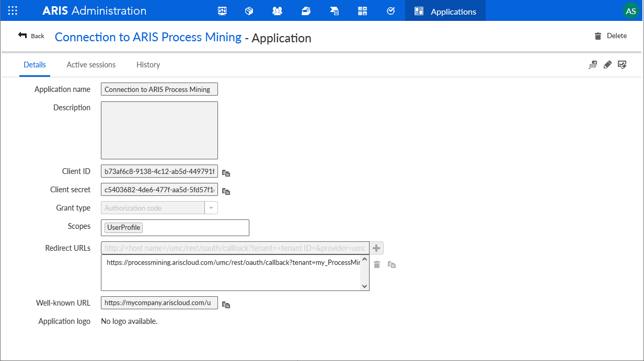Click the ARIS Administration title

pos(95,11)
